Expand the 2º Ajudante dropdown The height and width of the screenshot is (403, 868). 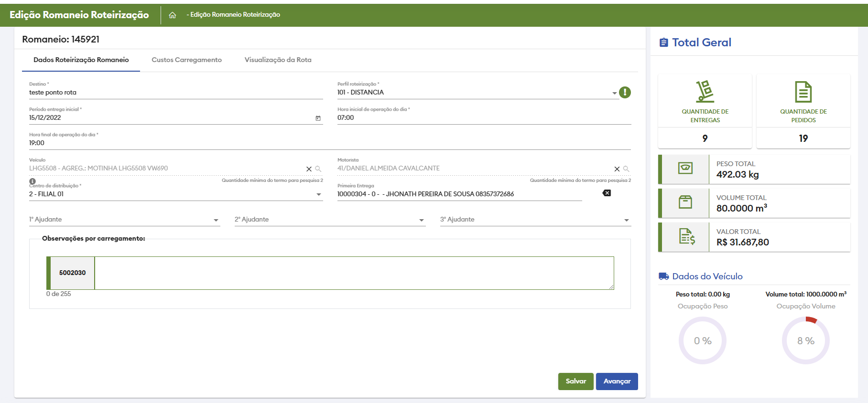click(422, 220)
